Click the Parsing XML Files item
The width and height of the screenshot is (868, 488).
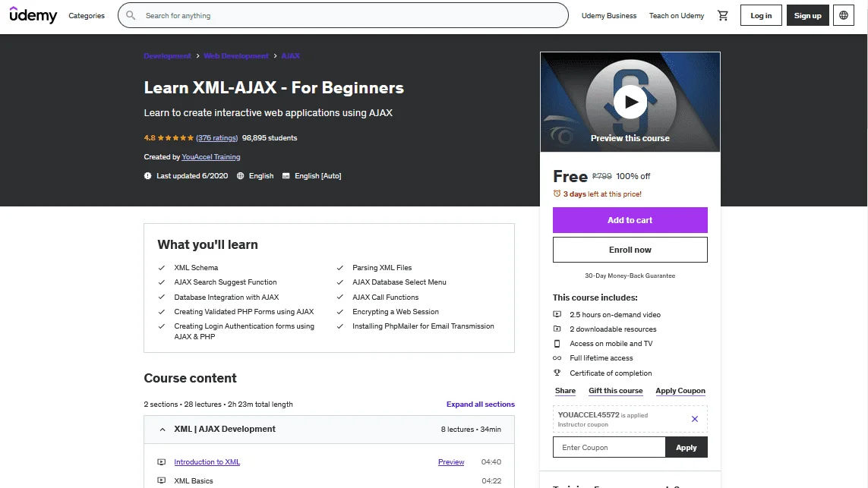click(x=382, y=268)
